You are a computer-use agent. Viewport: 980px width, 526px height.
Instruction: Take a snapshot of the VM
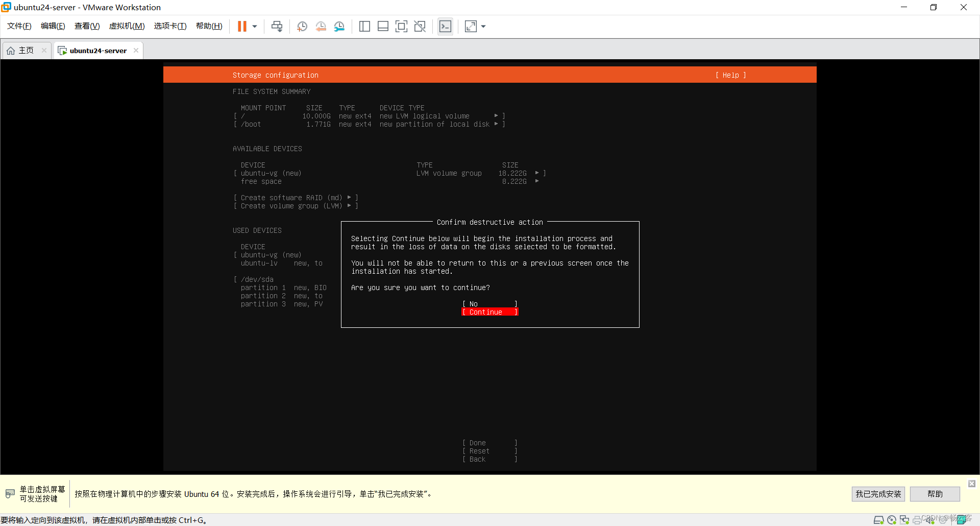point(302,27)
